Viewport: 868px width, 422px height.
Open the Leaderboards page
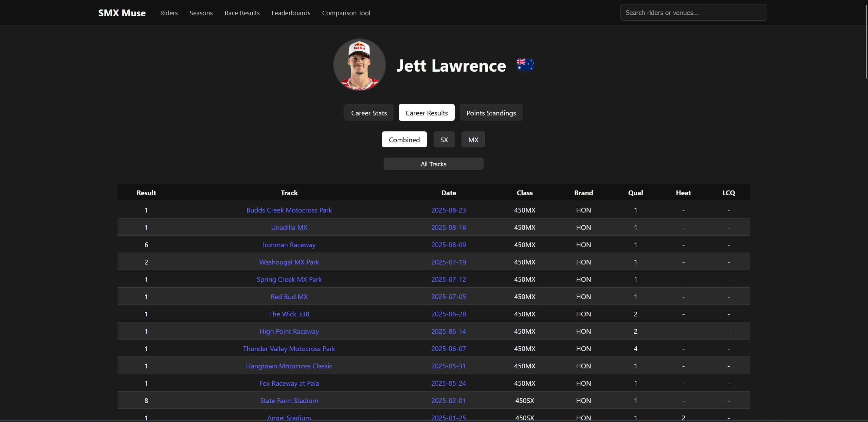point(291,13)
